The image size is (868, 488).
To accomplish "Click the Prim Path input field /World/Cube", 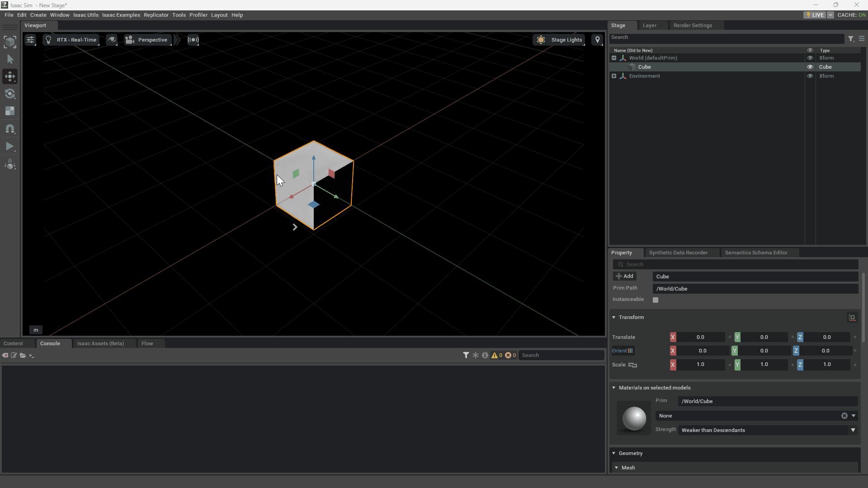I will [754, 288].
